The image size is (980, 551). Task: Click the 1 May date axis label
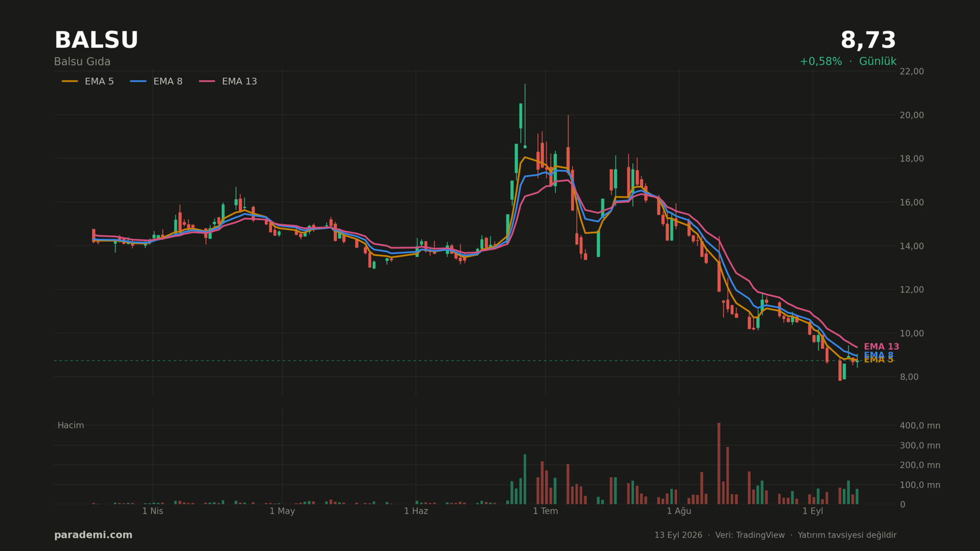pos(282,511)
